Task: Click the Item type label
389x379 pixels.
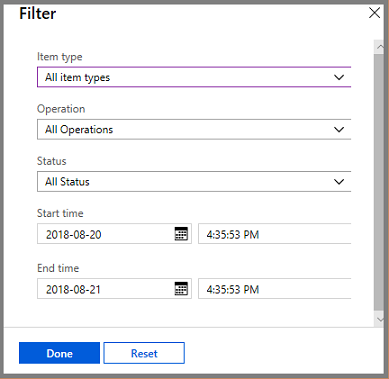Action: (60, 57)
